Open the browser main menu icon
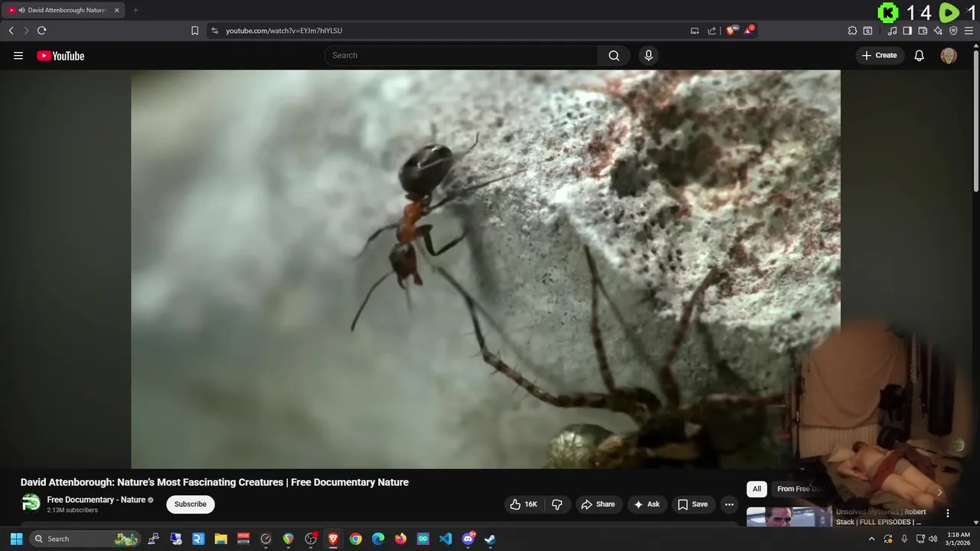 point(969,31)
